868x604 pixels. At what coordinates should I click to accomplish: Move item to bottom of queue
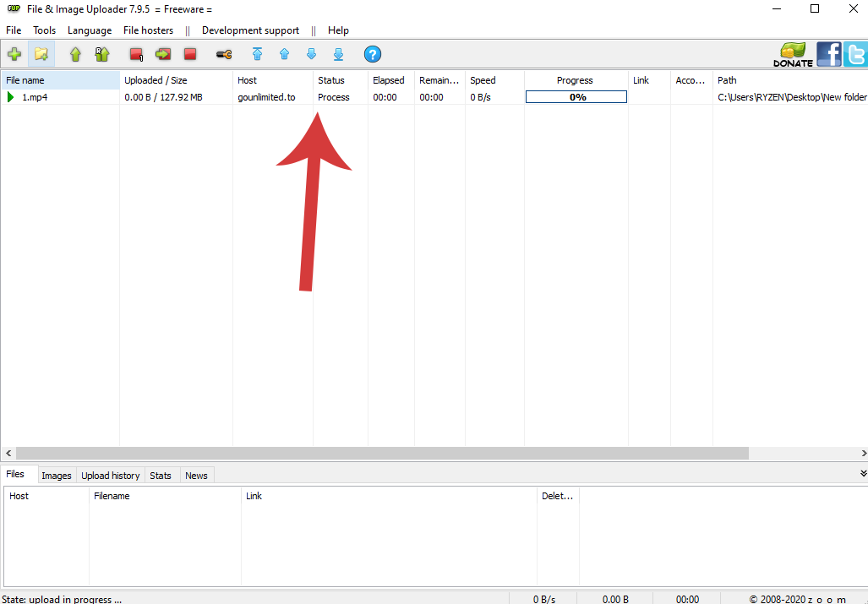tap(338, 54)
